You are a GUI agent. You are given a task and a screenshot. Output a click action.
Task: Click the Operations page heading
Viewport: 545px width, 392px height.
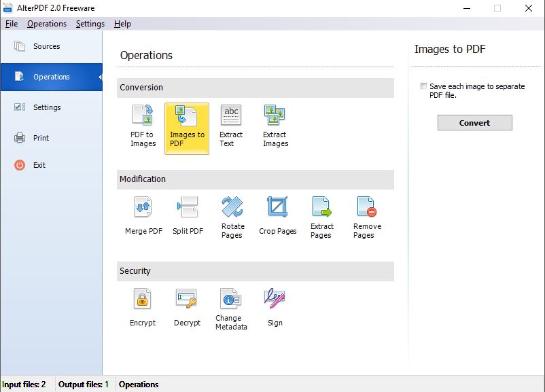click(x=146, y=55)
